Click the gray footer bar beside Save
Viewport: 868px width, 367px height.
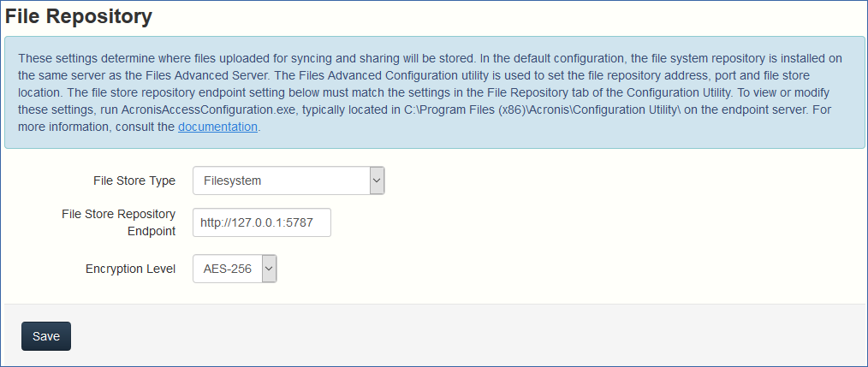pyautogui.click(x=428, y=335)
